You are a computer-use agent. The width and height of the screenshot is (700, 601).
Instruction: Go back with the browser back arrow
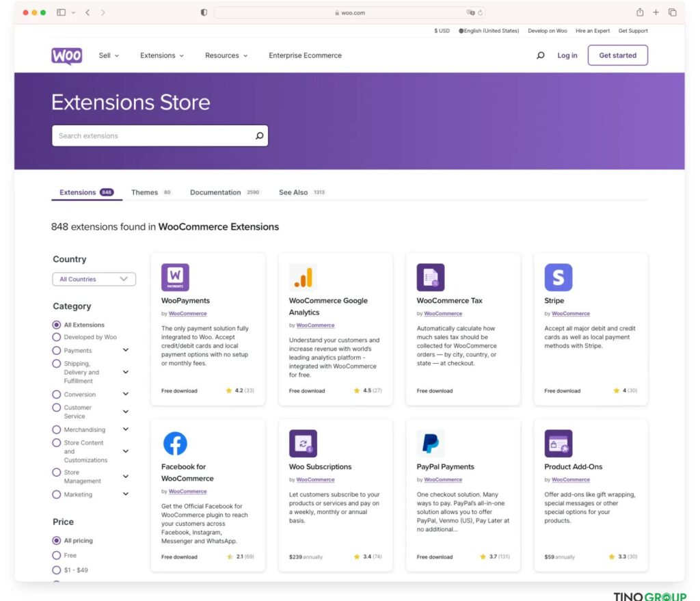point(88,12)
